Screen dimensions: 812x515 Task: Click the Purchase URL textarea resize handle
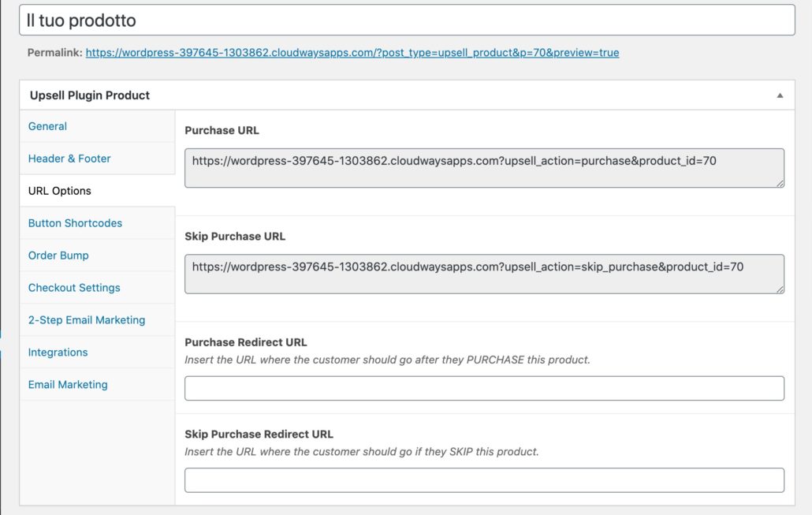tap(780, 185)
